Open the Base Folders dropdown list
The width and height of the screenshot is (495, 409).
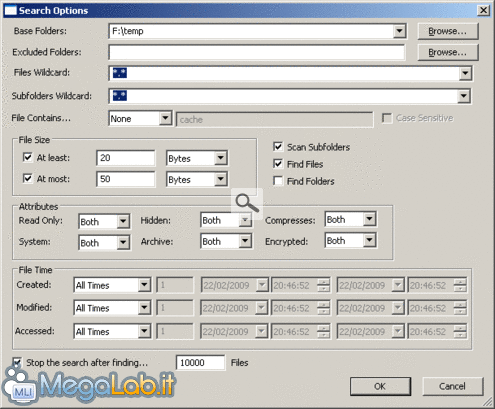[399, 31]
